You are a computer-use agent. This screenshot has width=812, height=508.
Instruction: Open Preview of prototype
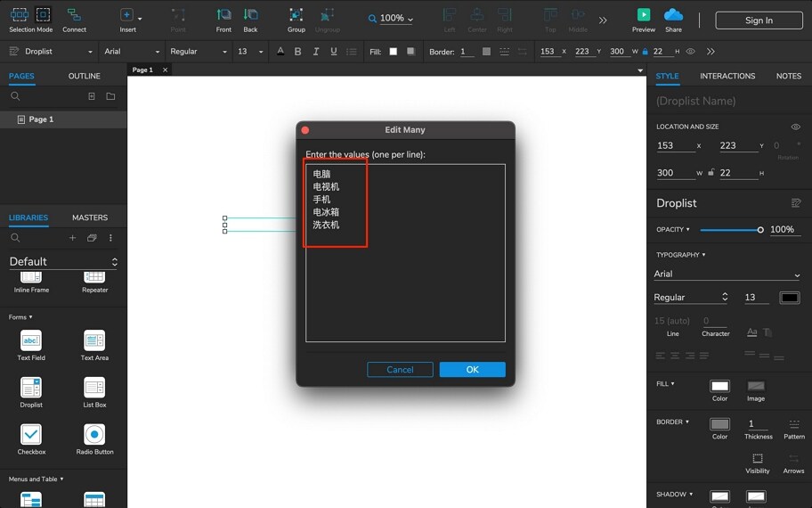[644, 20]
